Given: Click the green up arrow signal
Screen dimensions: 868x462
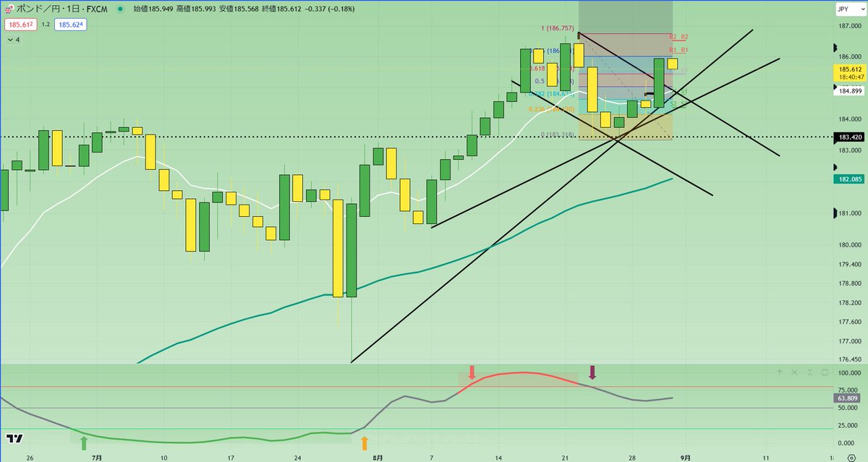Looking at the screenshot, I should [x=82, y=443].
